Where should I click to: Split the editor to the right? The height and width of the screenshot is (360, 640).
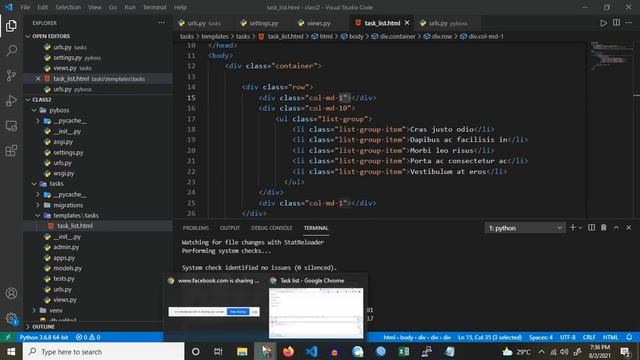coord(616,22)
